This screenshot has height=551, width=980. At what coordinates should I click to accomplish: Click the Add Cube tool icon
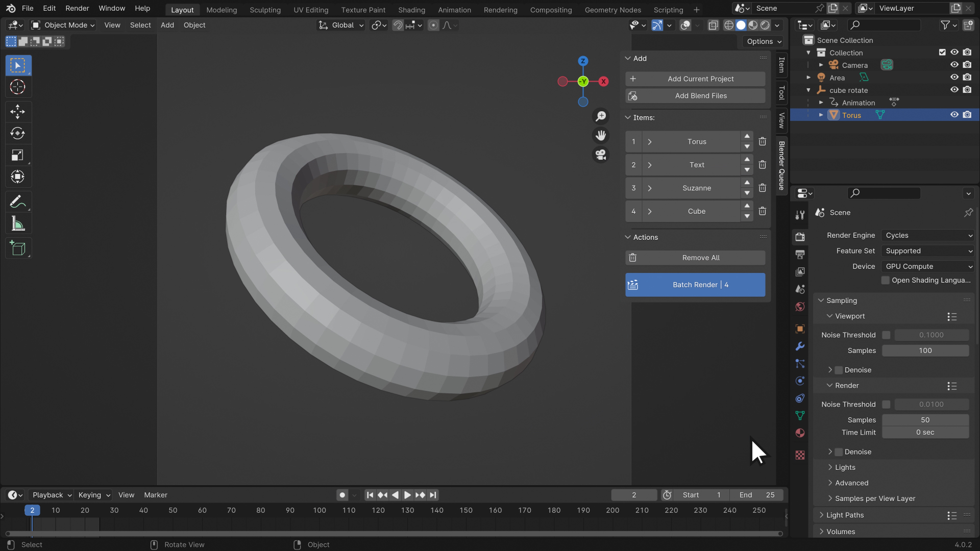tap(18, 248)
